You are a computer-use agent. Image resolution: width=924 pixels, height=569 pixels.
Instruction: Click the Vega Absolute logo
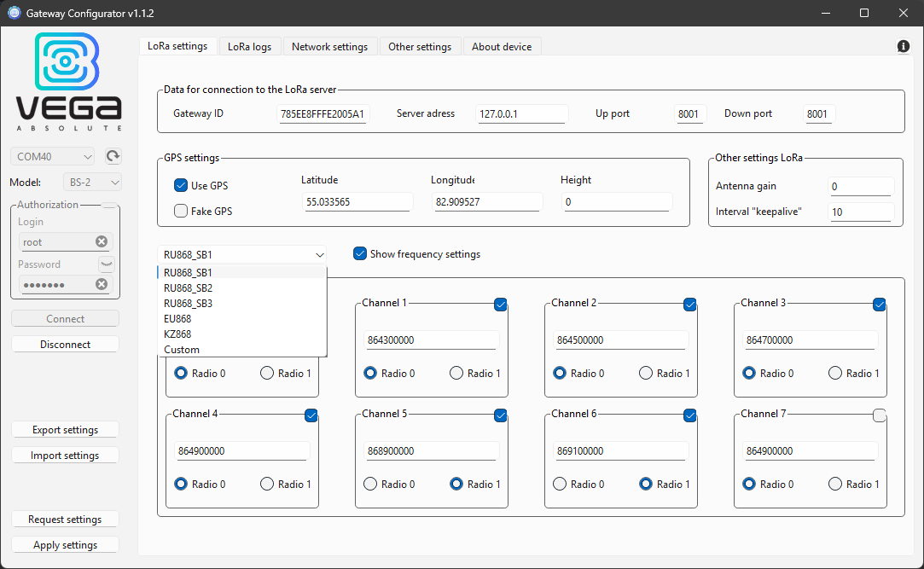point(68,79)
